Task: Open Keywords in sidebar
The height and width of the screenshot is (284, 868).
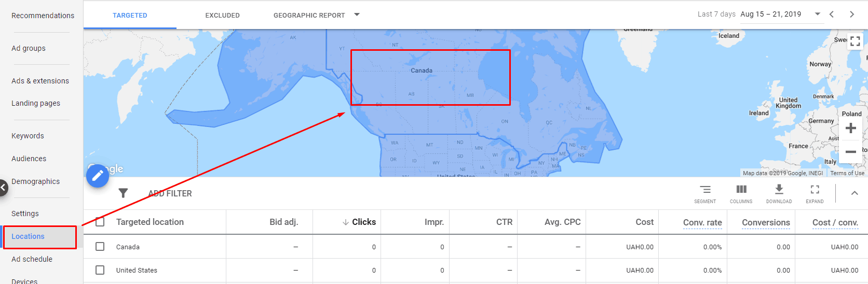Action: coord(28,136)
